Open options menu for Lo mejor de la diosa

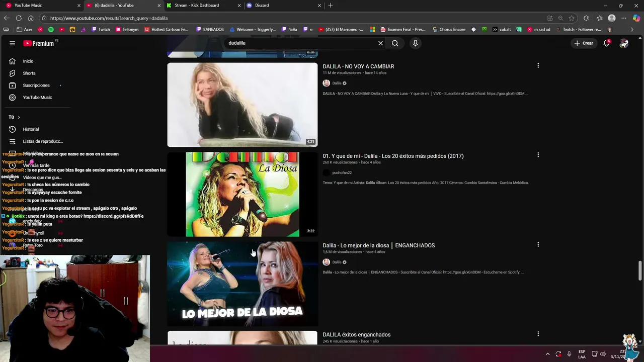(538, 244)
